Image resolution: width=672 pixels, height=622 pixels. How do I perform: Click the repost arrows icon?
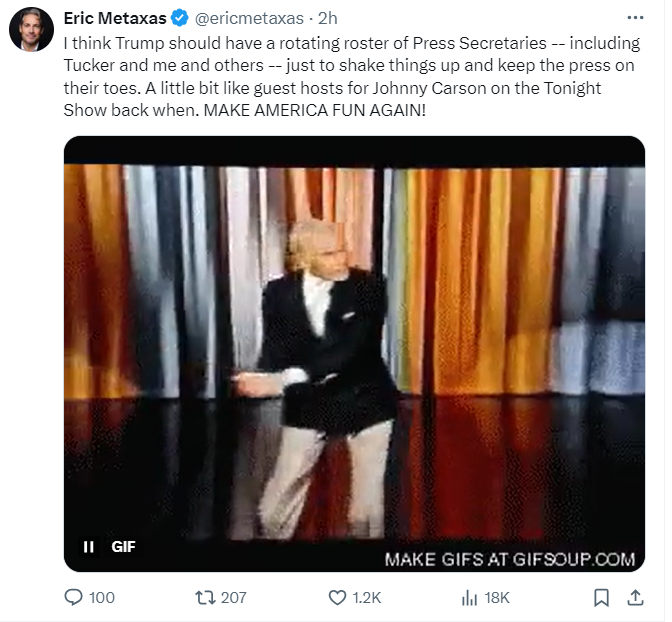click(x=205, y=597)
